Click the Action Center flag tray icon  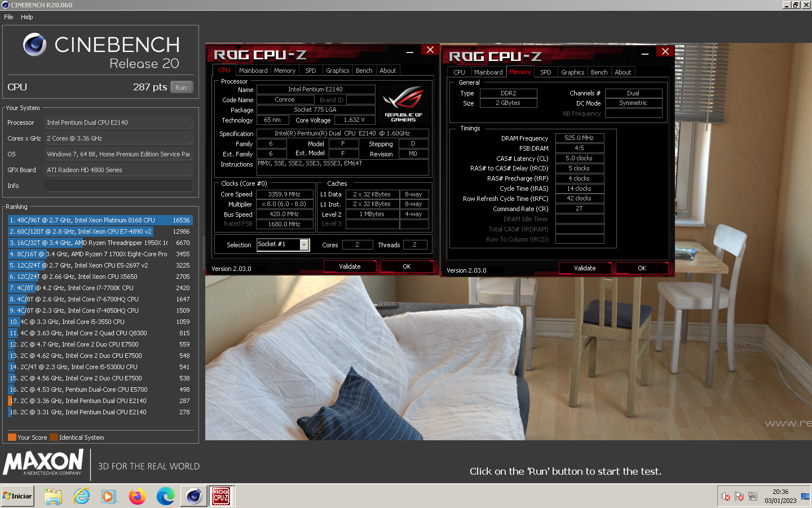[739, 497]
